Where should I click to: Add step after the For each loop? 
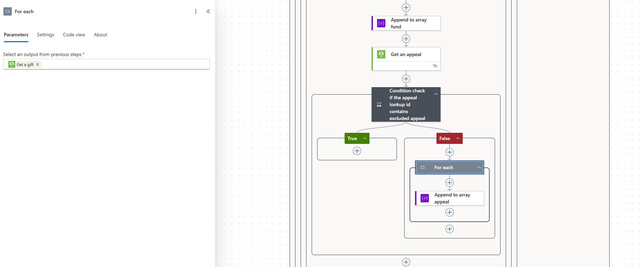coord(450,229)
